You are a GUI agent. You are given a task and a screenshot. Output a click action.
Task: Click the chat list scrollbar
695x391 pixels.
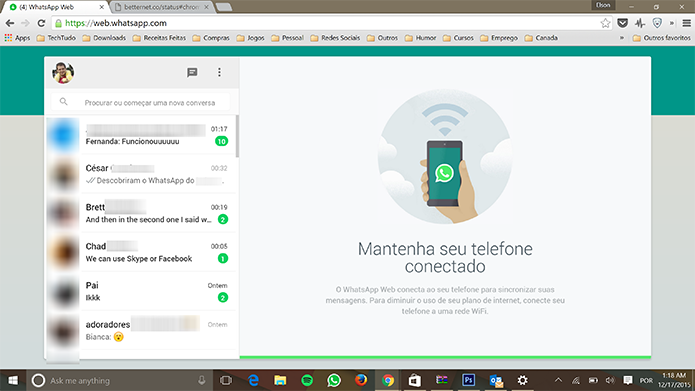pyautogui.click(x=238, y=136)
